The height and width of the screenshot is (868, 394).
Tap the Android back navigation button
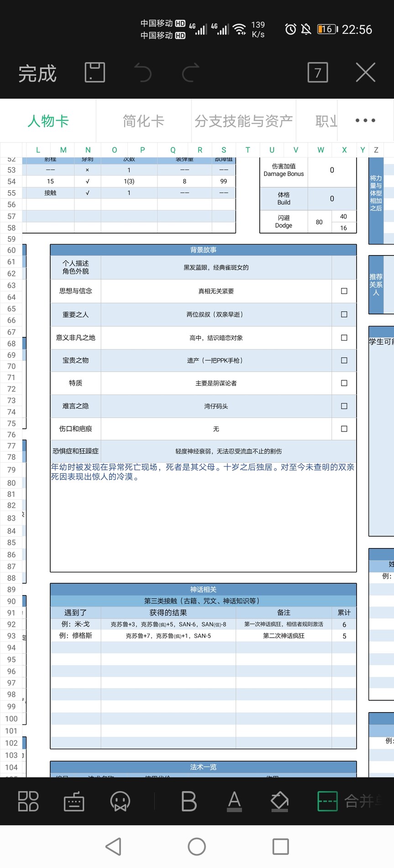coord(114,847)
